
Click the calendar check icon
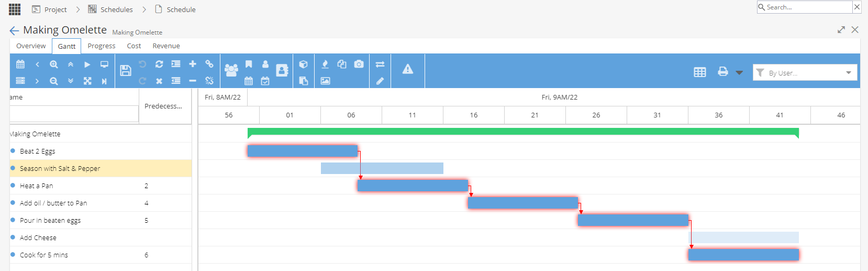265,81
